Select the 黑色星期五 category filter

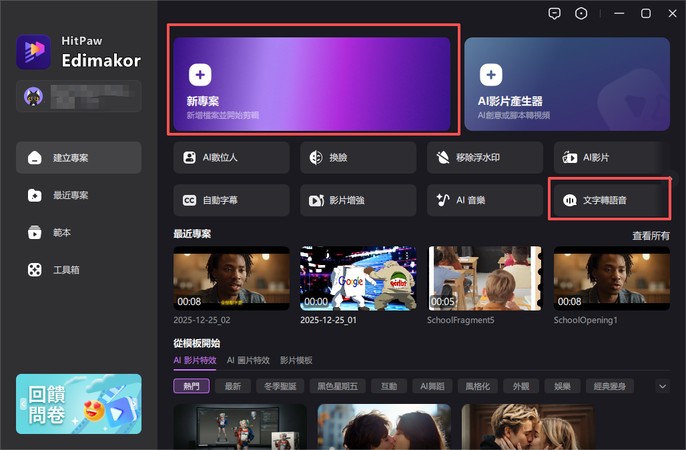[x=337, y=386]
